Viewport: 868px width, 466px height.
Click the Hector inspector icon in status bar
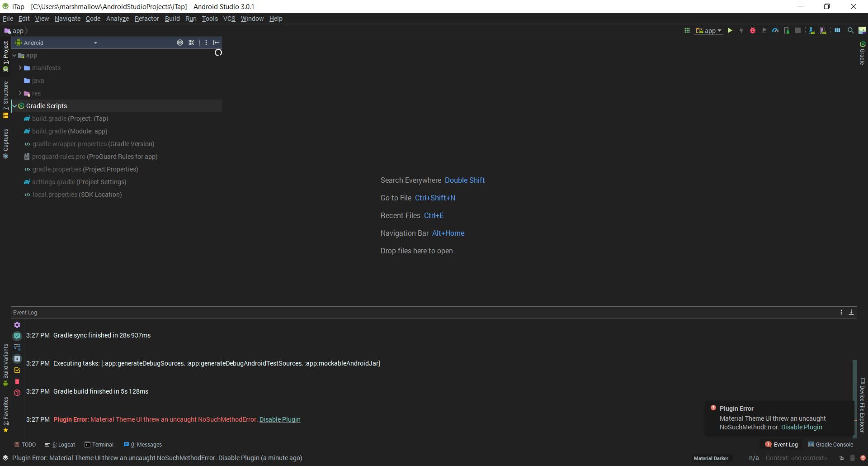point(852,458)
